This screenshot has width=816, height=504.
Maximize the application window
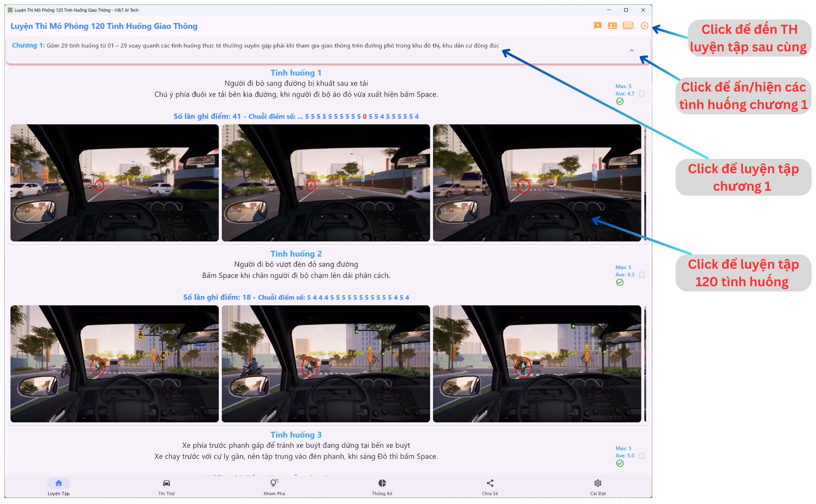click(626, 10)
